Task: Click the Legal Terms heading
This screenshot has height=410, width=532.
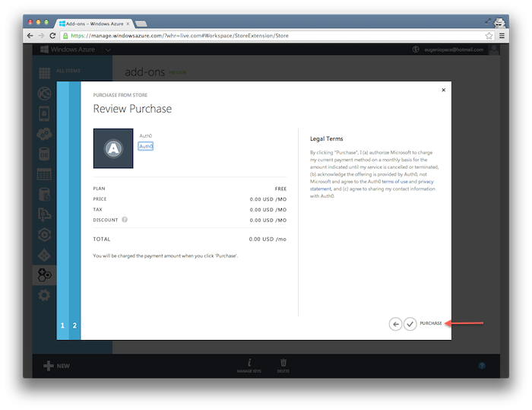Action: click(x=326, y=138)
